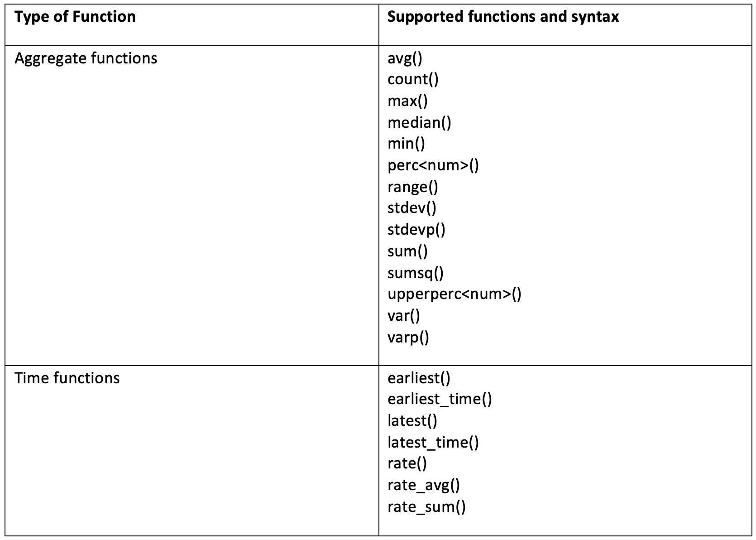Image resolution: width=756 pixels, height=540 pixels.
Task: Click the latest_time() function text
Action: pos(433,442)
